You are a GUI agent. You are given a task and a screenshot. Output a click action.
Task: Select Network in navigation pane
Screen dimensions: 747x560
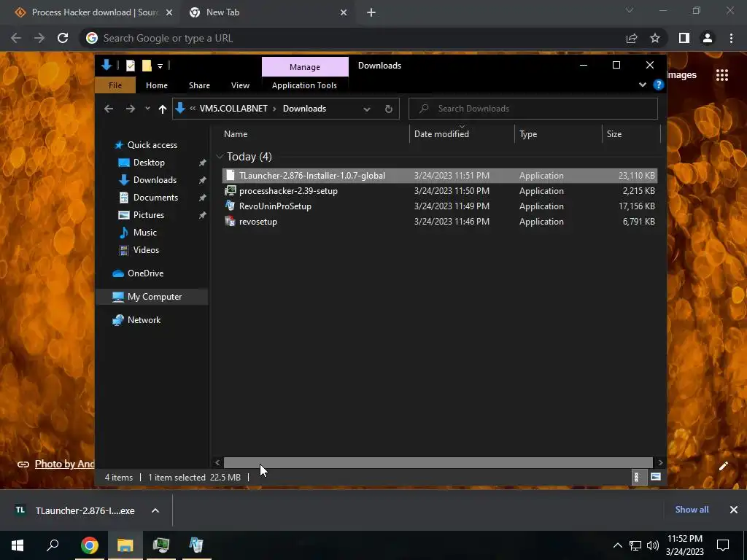[x=144, y=320]
